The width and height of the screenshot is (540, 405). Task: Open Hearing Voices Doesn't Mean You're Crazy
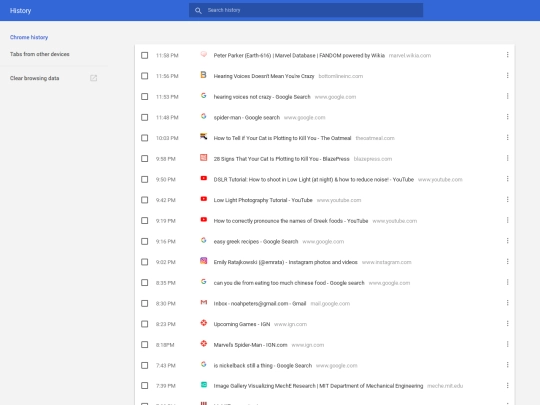[x=264, y=76]
